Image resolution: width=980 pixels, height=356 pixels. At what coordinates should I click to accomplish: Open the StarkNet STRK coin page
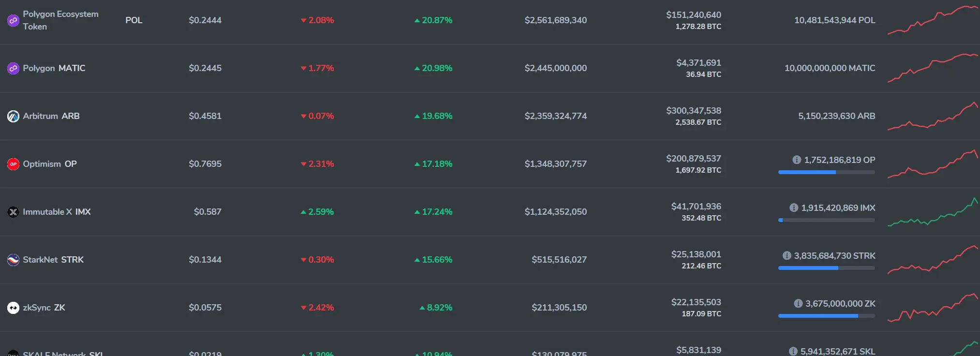pos(53,260)
